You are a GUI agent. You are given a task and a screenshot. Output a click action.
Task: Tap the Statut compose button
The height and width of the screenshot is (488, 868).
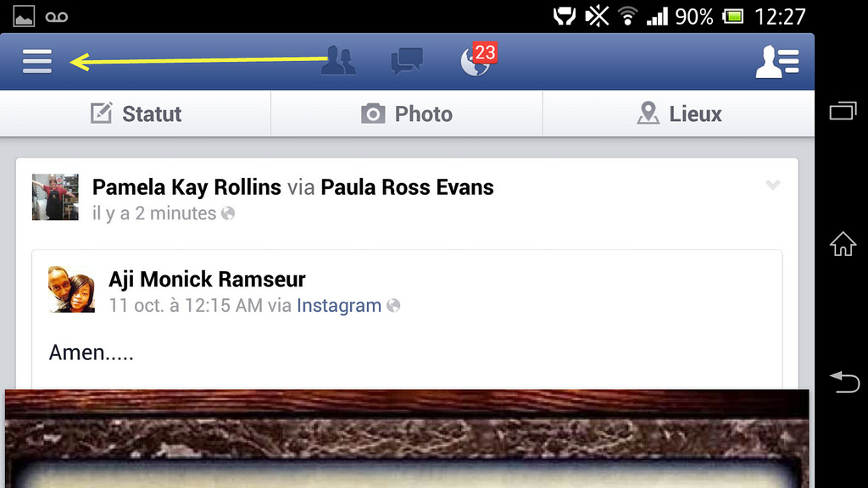(136, 114)
